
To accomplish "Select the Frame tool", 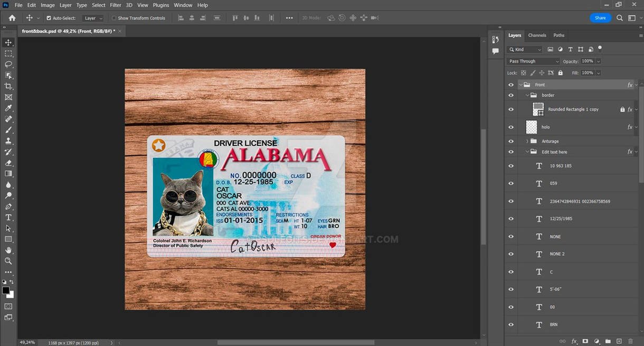I will (x=8, y=97).
